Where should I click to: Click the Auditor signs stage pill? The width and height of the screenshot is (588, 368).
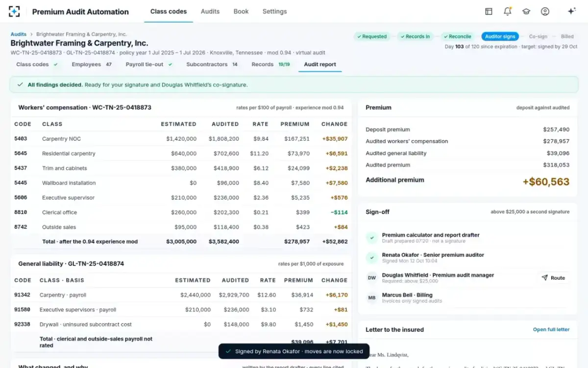[500, 36]
